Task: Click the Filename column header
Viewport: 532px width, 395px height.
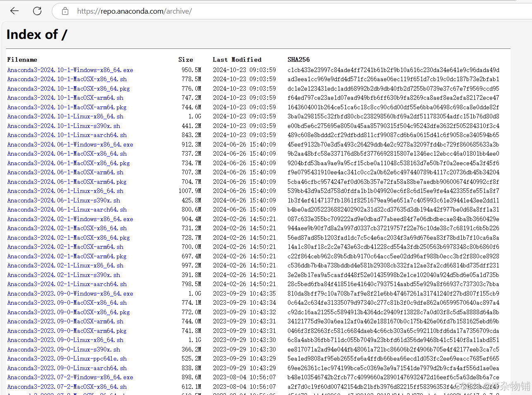Action: tap(22, 60)
